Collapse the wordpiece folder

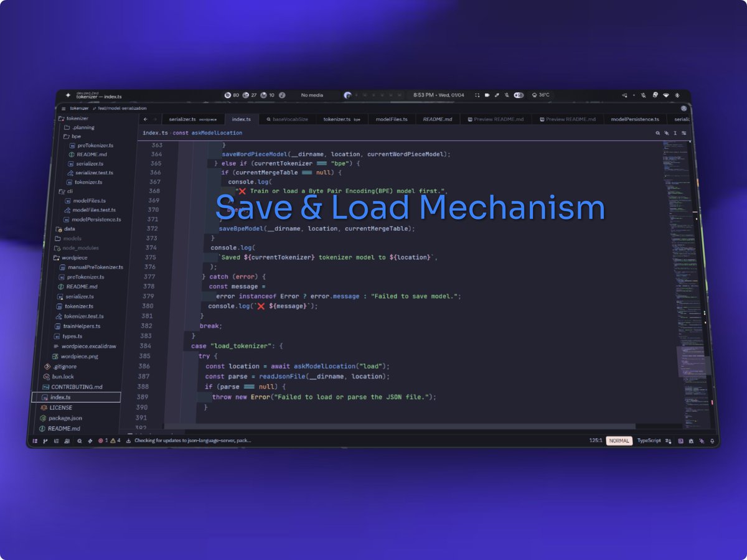(70, 258)
